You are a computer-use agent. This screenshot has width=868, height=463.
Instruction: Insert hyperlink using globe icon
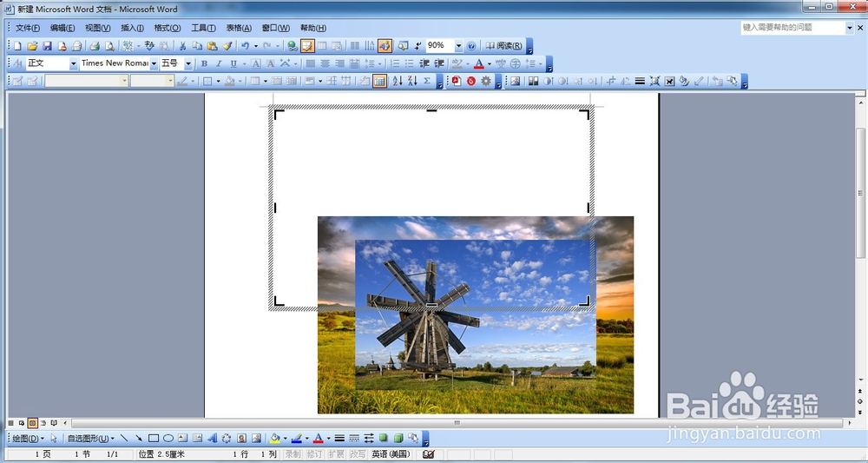point(293,46)
